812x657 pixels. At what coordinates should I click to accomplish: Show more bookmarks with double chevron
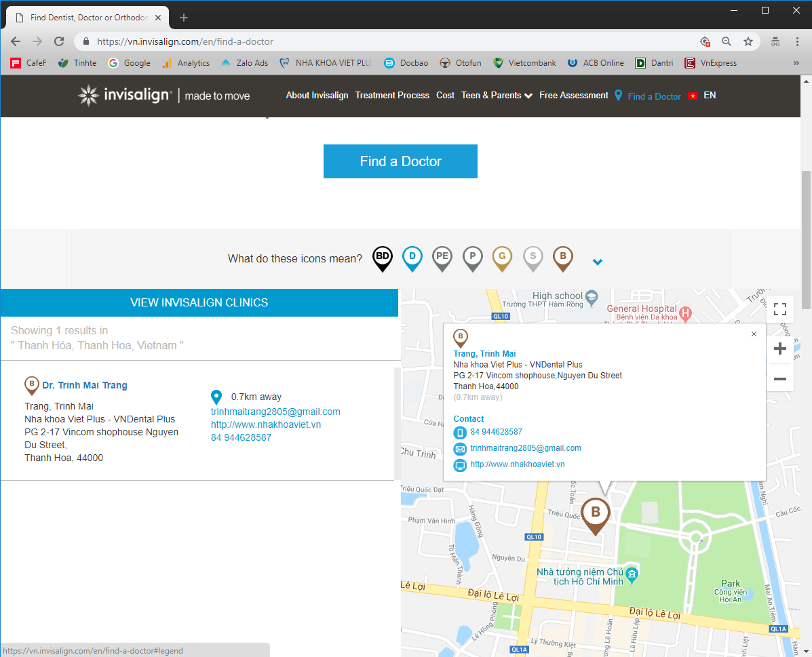click(796, 63)
